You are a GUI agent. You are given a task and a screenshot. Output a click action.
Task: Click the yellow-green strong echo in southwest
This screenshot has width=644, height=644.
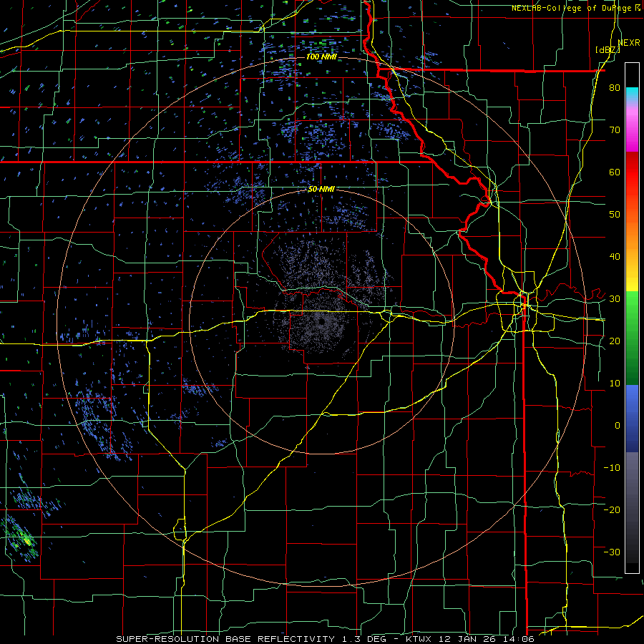[27, 540]
